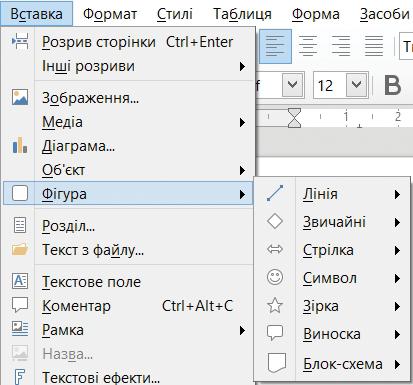The height and width of the screenshot is (385, 413).
Task: Click the align left toolbar icon
Action: pyautogui.click(x=275, y=46)
